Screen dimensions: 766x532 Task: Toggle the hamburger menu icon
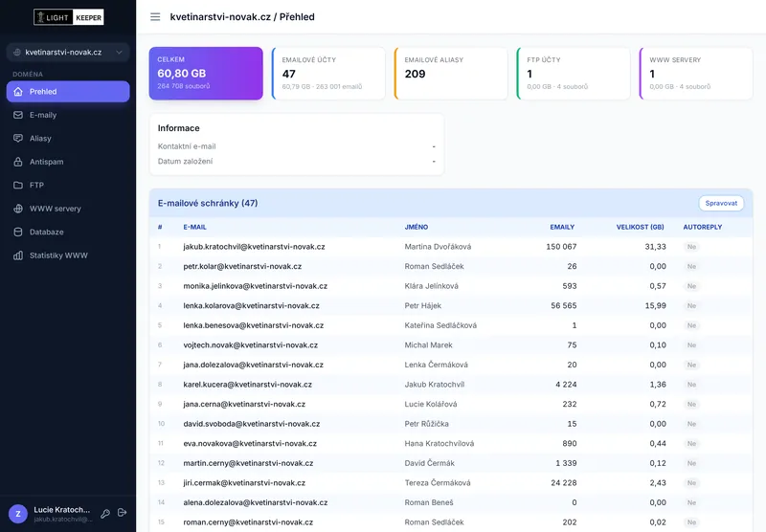155,17
